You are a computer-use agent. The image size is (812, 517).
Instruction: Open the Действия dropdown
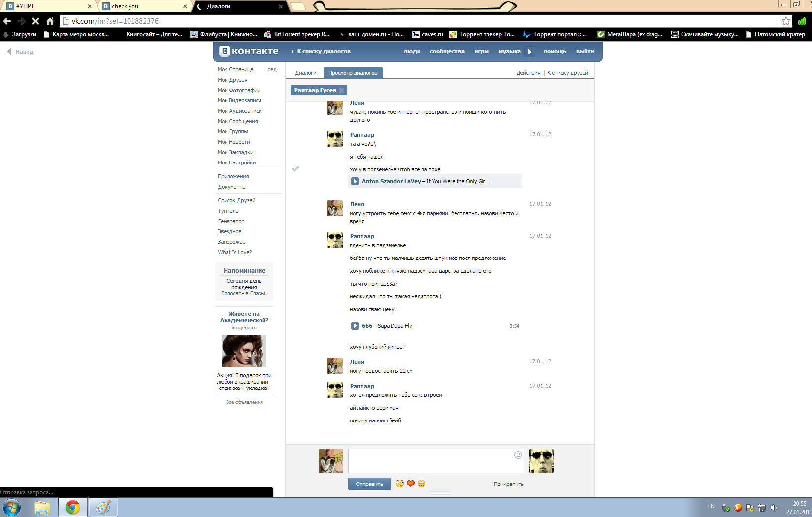point(528,73)
